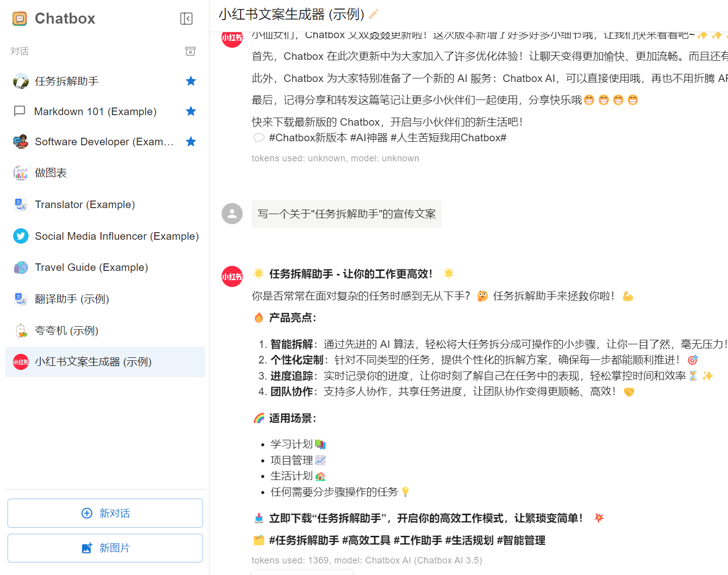The height and width of the screenshot is (575, 728).
Task: Click the 翻译助手 translate icon
Action: (21, 299)
